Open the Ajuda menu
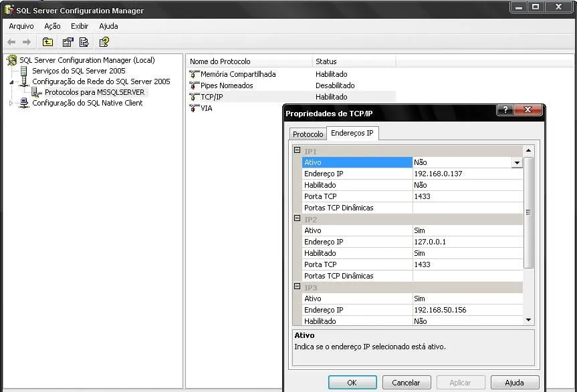The image size is (577, 392). (x=108, y=26)
